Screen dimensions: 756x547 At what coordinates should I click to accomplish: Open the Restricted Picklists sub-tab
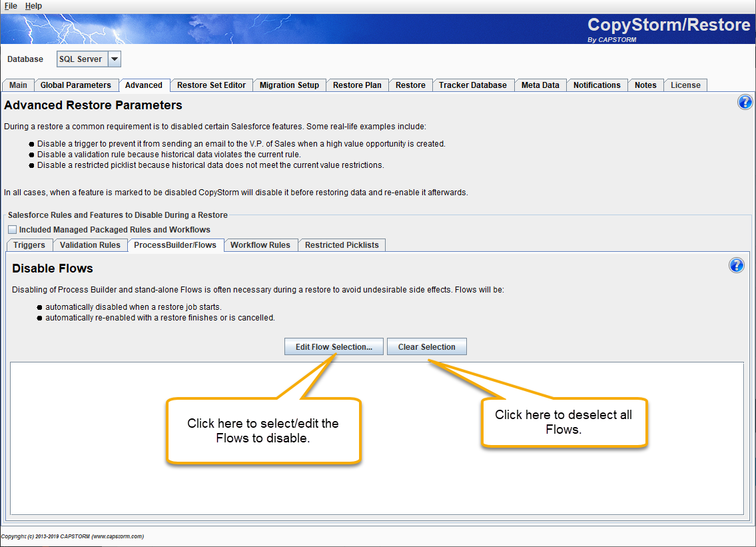tap(342, 245)
